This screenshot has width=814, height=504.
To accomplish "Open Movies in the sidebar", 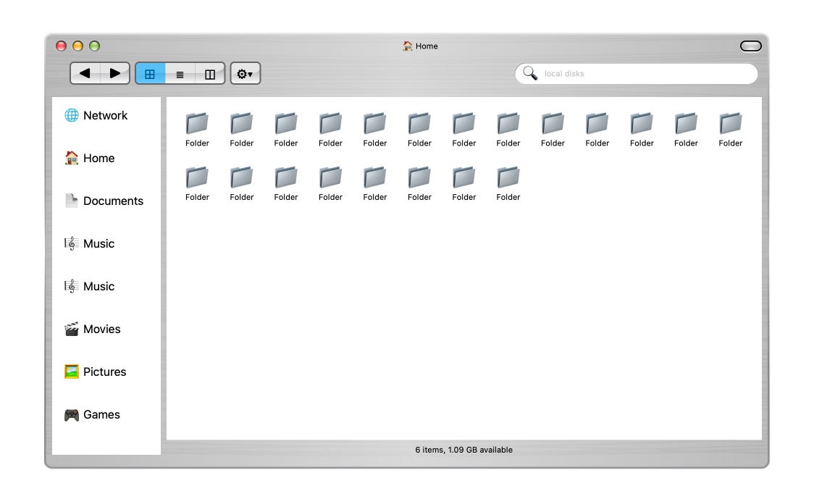I will click(x=93, y=329).
